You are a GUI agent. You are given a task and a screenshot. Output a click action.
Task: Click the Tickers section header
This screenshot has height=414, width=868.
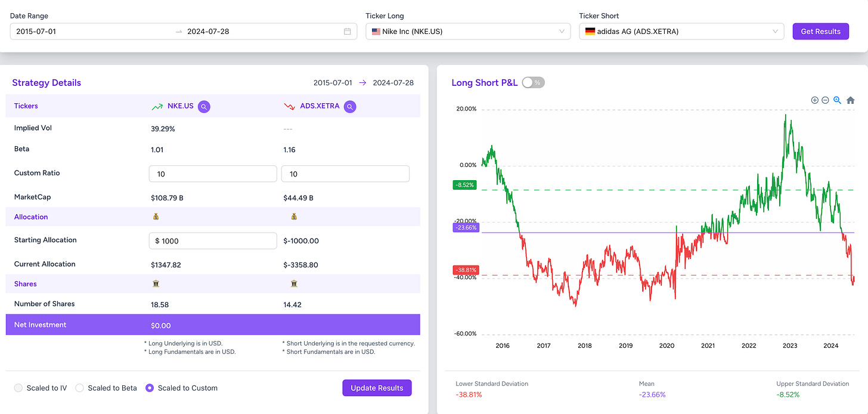pos(26,106)
